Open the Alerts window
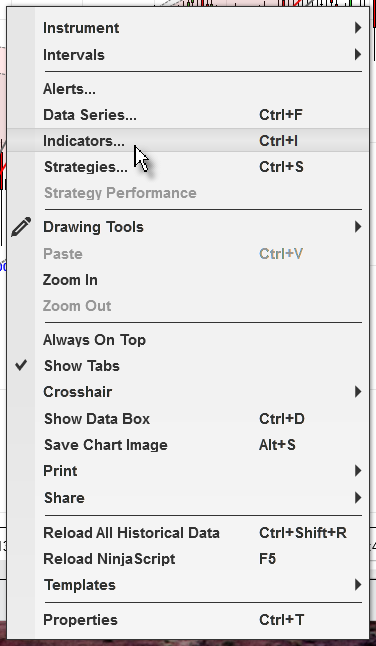The image size is (376, 646). 188,89
